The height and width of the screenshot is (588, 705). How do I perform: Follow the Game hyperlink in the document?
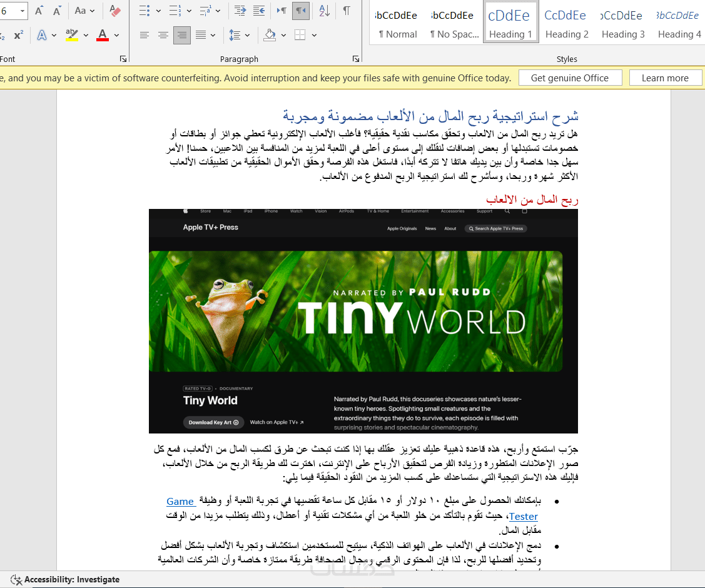[x=180, y=501]
